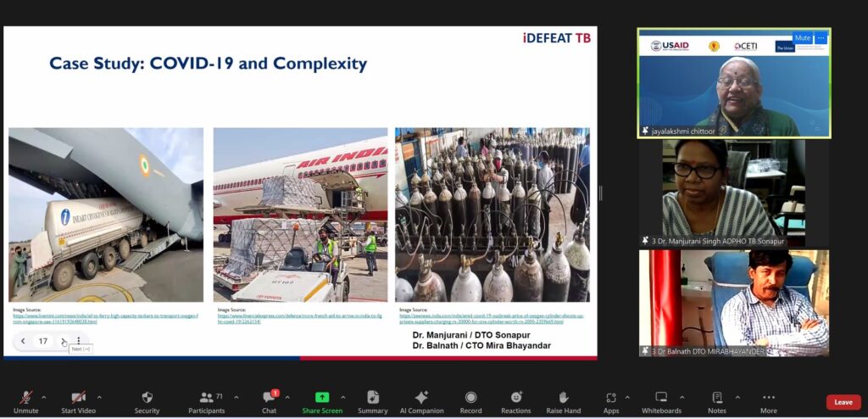The image size is (868, 419).
Task: Open the More menu in toolbar
Action: coord(768,401)
